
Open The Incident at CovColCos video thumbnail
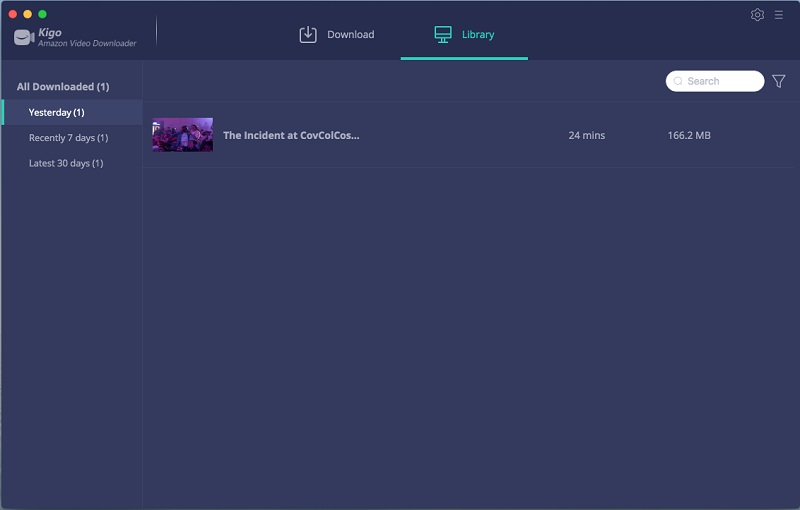coord(183,135)
